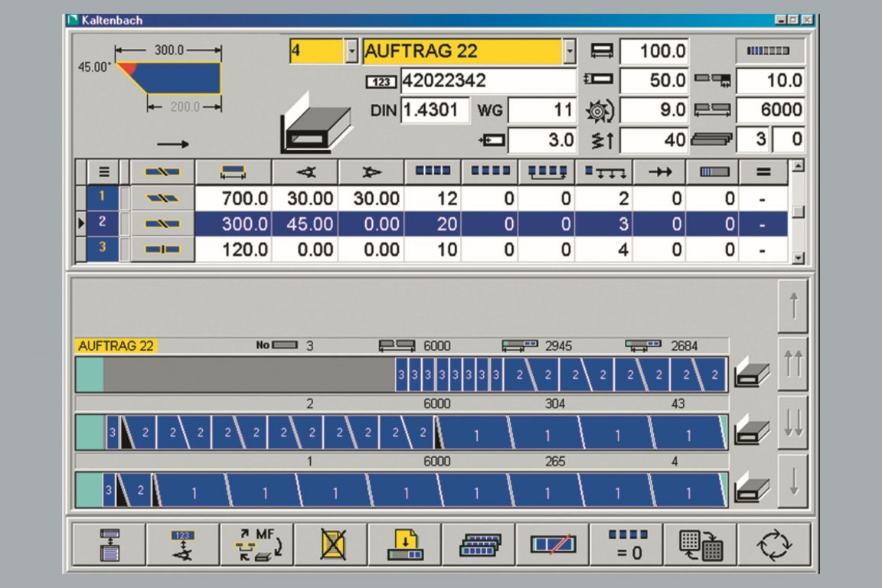Image resolution: width=882 pixels, height=588 pixels.
Task: Click the double-arrow column header icon
Action: [660, 171]
